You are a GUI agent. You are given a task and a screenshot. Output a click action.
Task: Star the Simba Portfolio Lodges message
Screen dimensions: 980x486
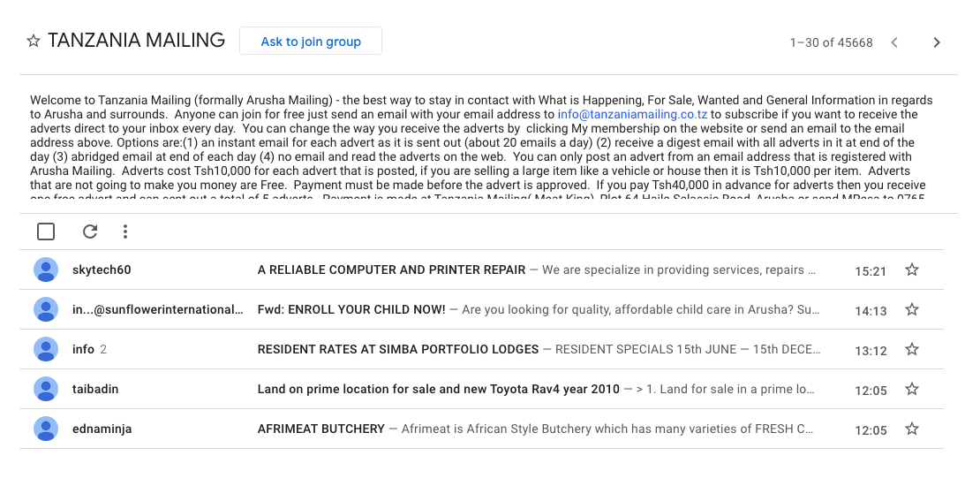click(912, 349)
